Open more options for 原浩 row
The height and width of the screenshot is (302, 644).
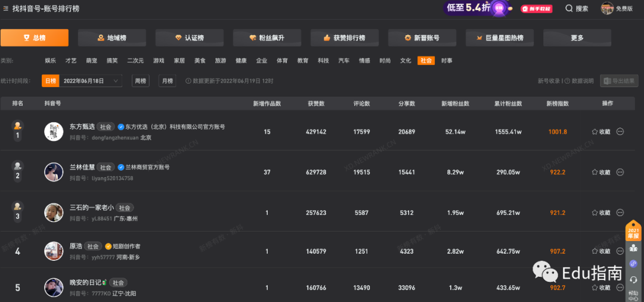click(x=620, y=251)
